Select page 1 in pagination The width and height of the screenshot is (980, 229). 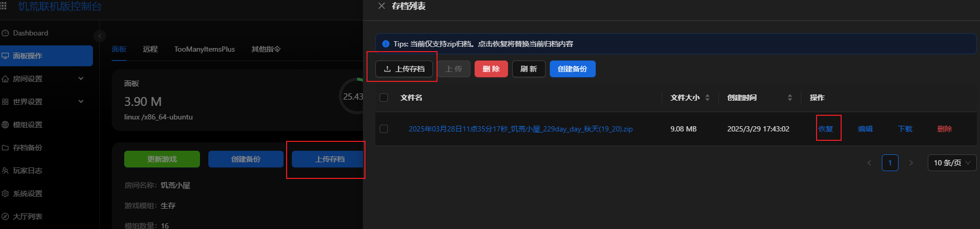tap(890, 163)
